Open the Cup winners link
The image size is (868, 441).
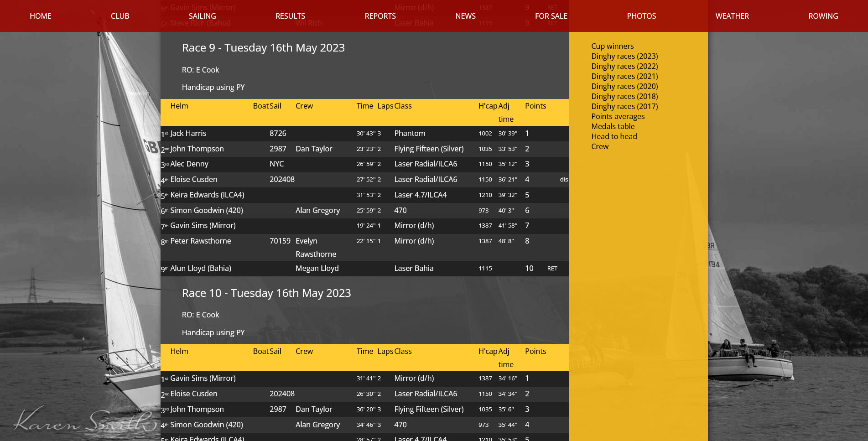612,46
